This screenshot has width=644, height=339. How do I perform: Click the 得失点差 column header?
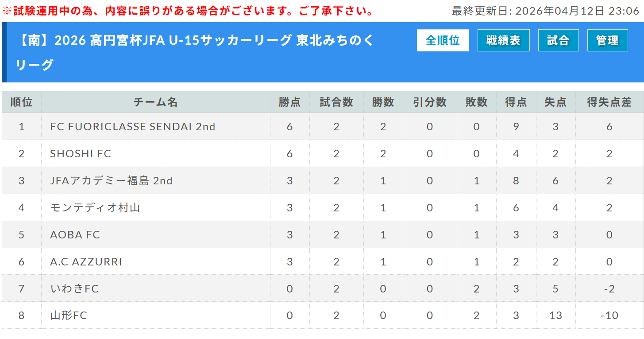pyautogui.click(x=609, y=102)
